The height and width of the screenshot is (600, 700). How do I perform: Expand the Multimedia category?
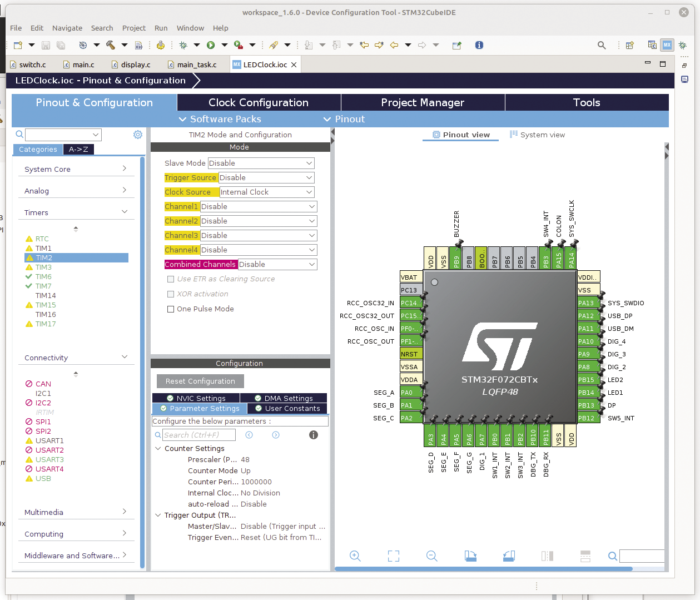click(76, 512)
